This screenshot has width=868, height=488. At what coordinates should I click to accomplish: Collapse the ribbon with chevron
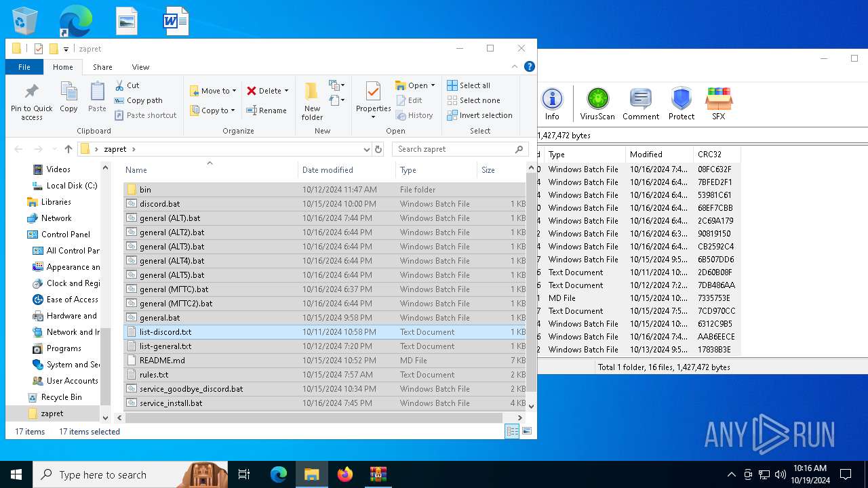coord(515,66)
